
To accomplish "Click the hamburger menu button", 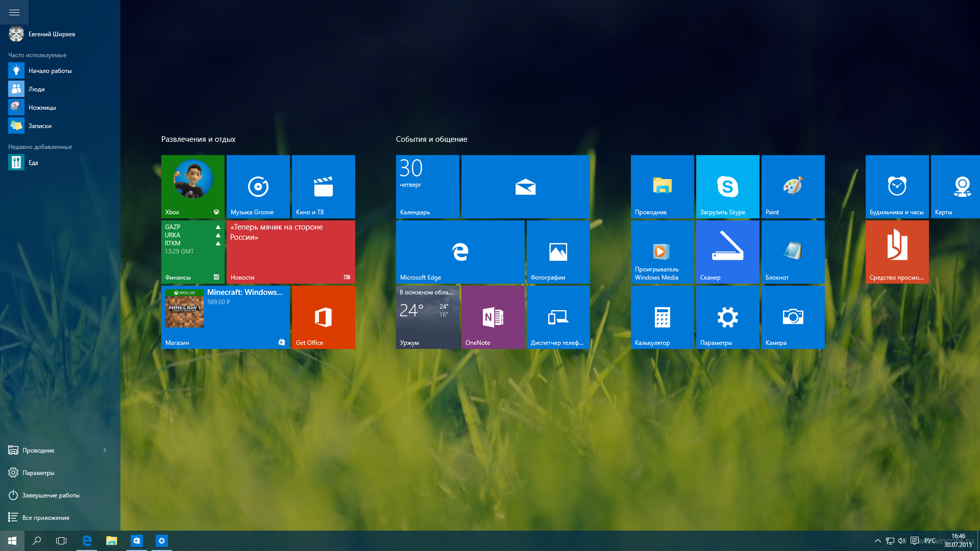I will click(14, 12).
